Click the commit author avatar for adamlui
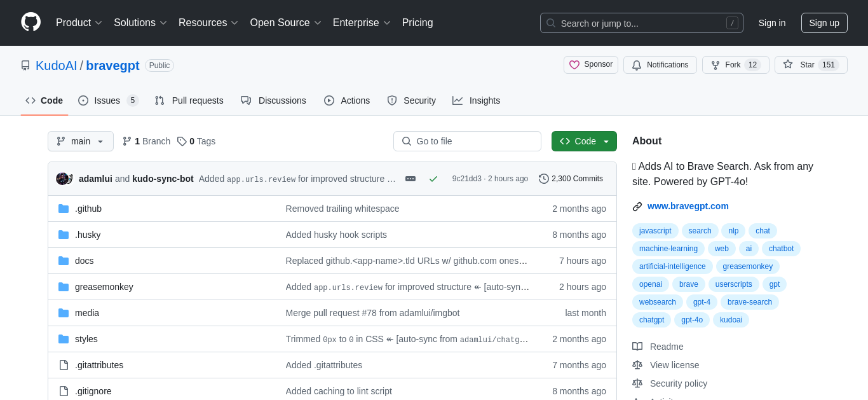Viewport: 868px width, 400px height. pos(62,179)
